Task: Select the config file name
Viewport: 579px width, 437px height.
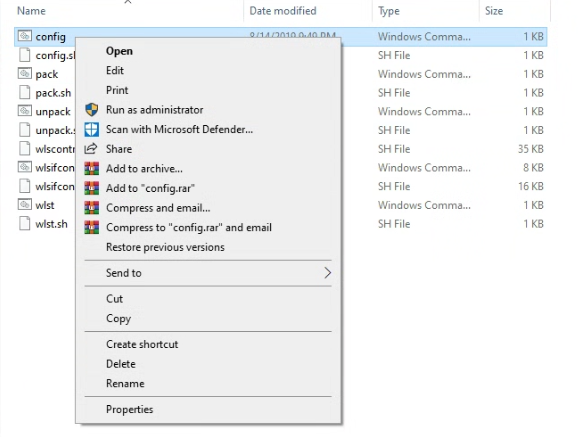Action: coord(51,37)
